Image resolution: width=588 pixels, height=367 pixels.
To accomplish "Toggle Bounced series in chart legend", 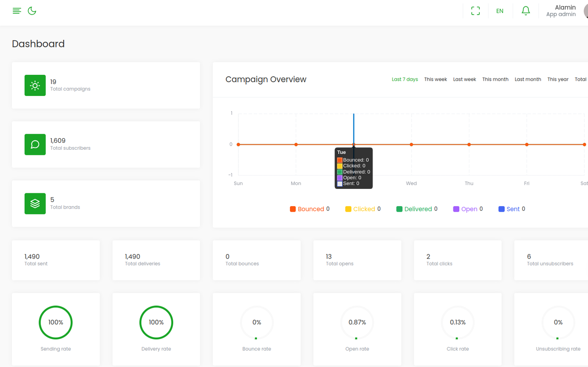I will click(x=310, y=209).
